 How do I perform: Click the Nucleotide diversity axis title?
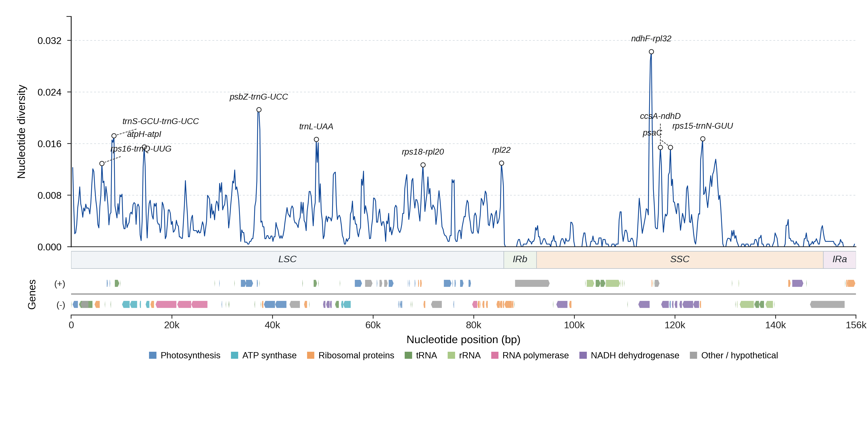pyautogui.click(x=21, y=132)
